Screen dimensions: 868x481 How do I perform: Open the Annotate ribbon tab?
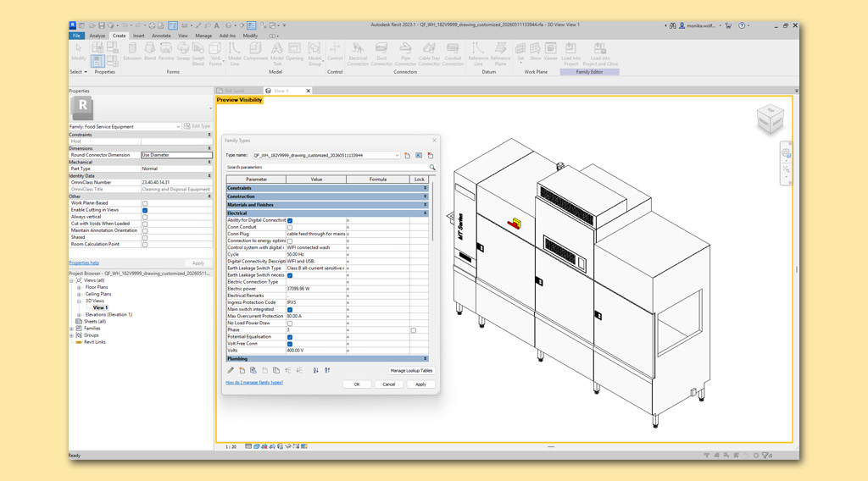point(161,36)
